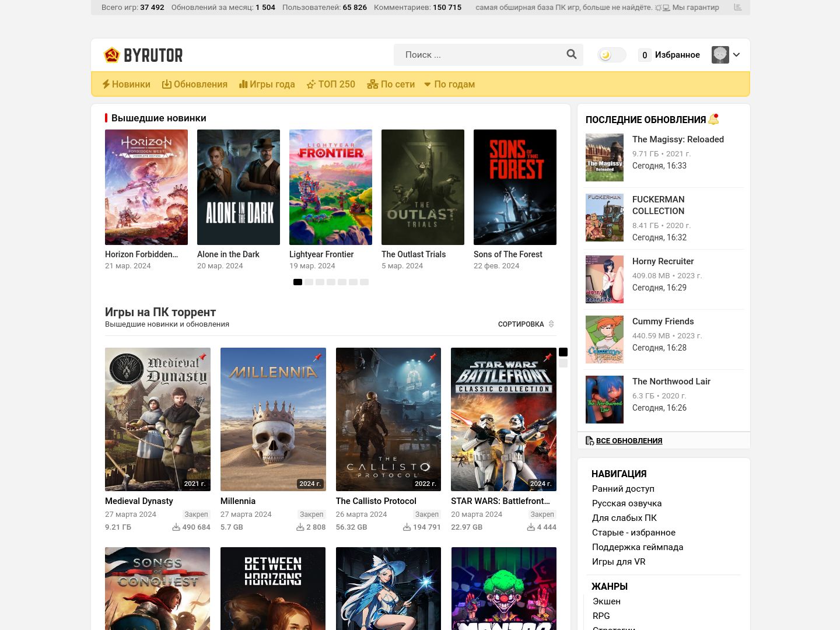The image size is (840, 630).
Task: Open the Millennia title link
Action: pyautogui.click(x=238, y=501)
